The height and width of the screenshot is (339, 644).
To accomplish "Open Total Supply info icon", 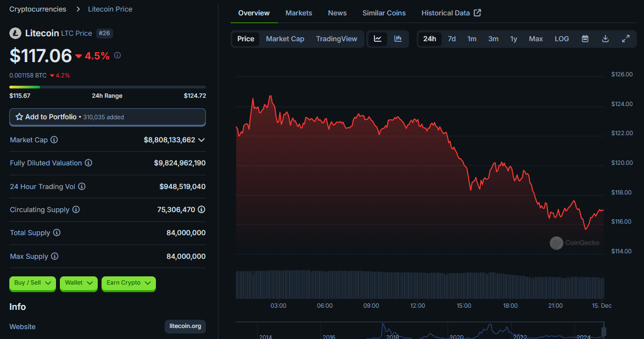I will [57, 232].
